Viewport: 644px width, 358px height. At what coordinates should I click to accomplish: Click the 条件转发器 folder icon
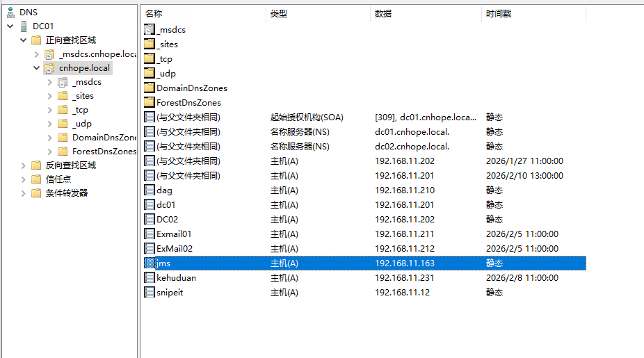(37, 193)
